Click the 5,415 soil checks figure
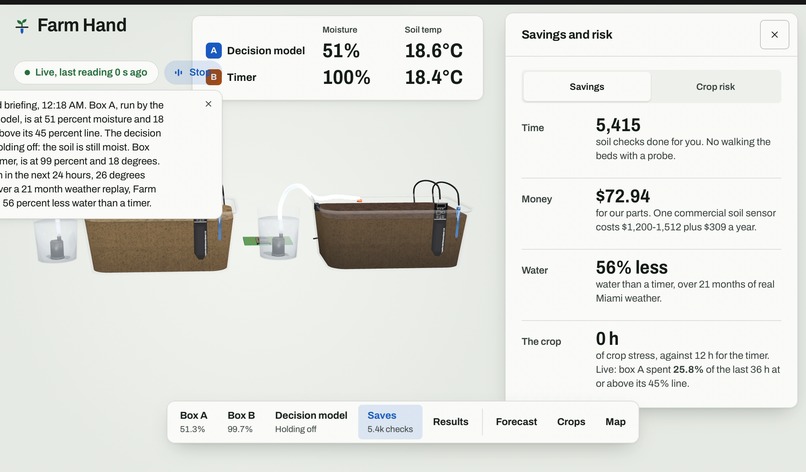 coord(618,125)
